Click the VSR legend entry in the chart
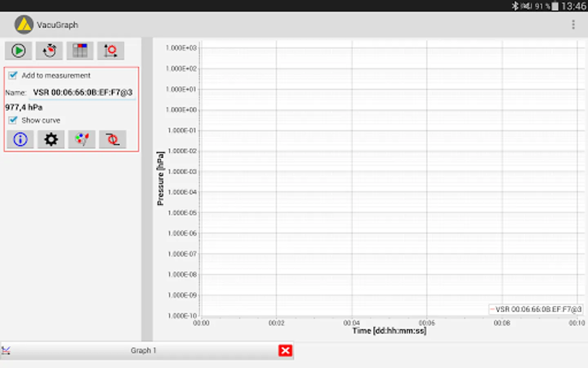The height and width of the screenshot is (368, 588). click(x=536, y=310)
